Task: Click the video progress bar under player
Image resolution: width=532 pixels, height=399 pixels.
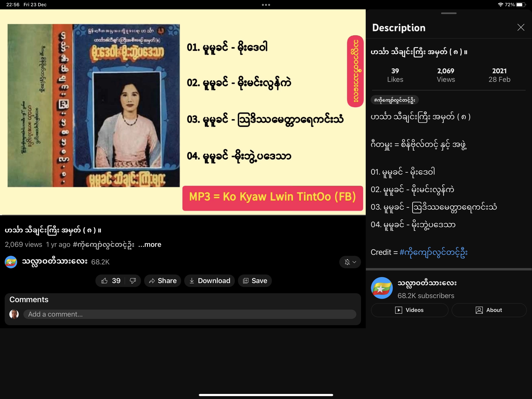Action: coord(183,215)
